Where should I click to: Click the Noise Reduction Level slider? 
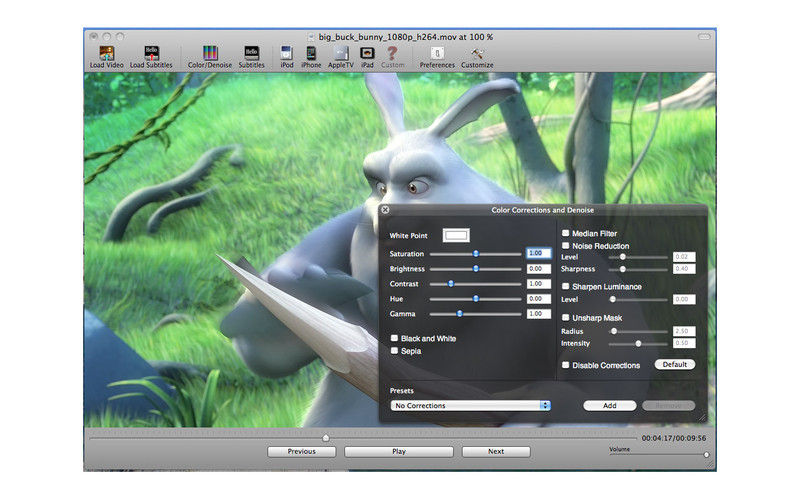tap(638, 257)
